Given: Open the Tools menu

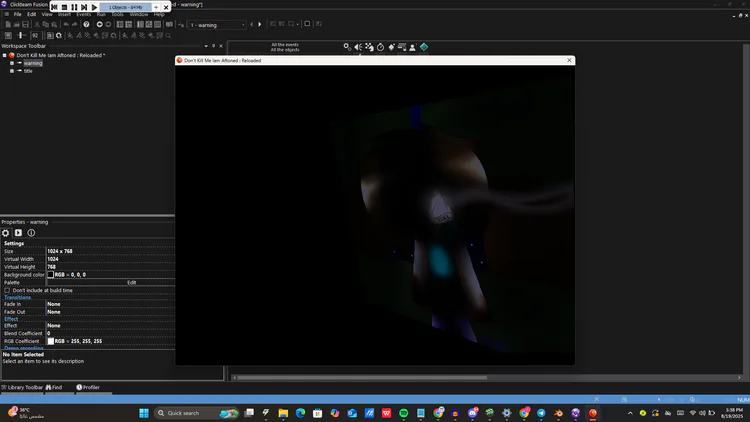Looking at the screenshot, I should (117, 14).
